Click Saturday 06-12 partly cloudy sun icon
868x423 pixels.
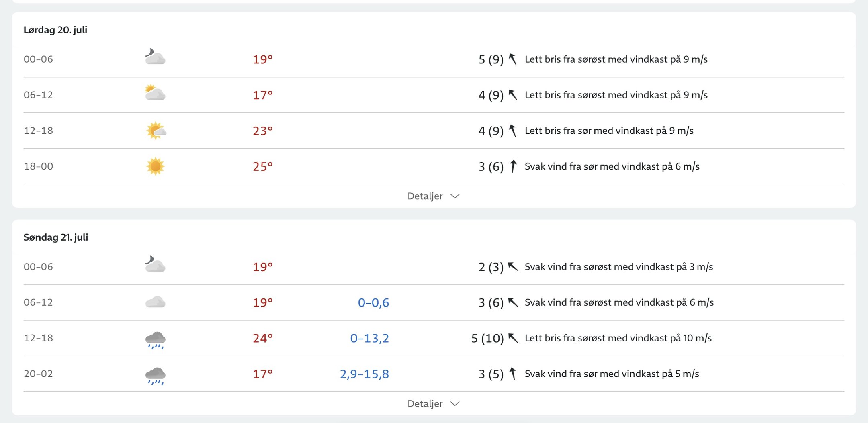[x=155, y=93]
